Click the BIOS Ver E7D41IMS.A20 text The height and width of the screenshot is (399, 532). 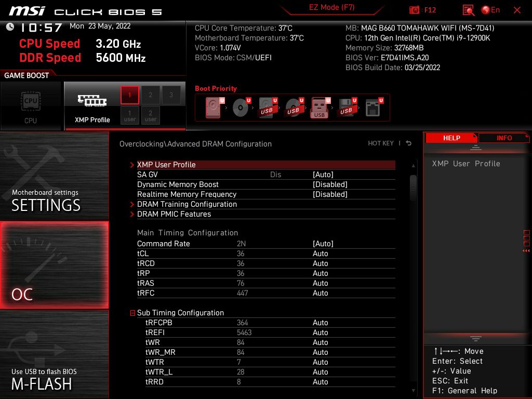[x=387, y=58]
